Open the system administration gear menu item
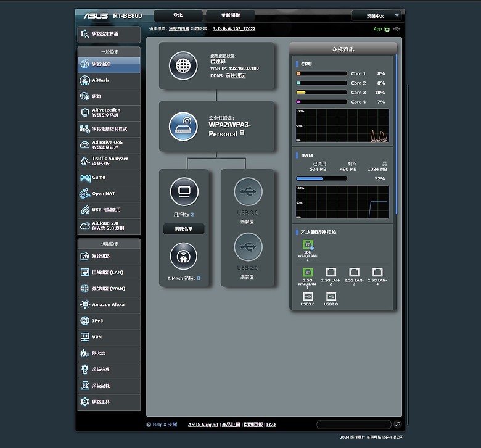 (109, 370)
